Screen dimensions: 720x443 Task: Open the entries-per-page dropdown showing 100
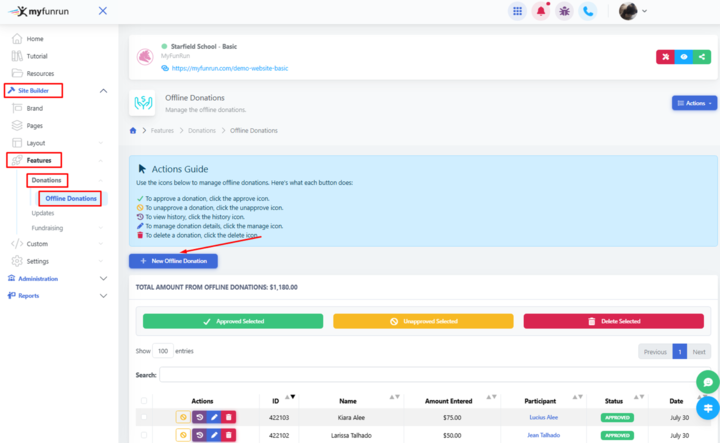click(163, 352)
